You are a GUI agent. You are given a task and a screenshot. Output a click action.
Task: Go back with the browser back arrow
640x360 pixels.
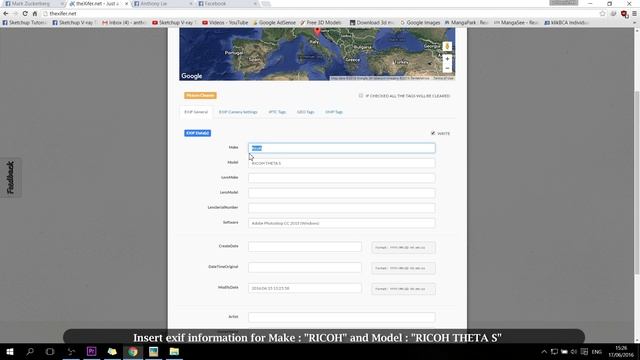pos(6,13)
